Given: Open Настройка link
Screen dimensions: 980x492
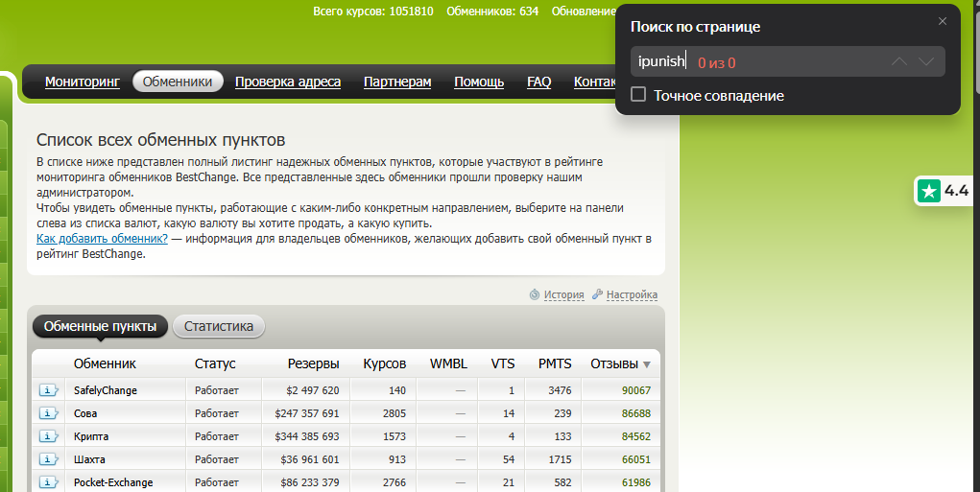Looking at the screenshot, I should 632,294.
